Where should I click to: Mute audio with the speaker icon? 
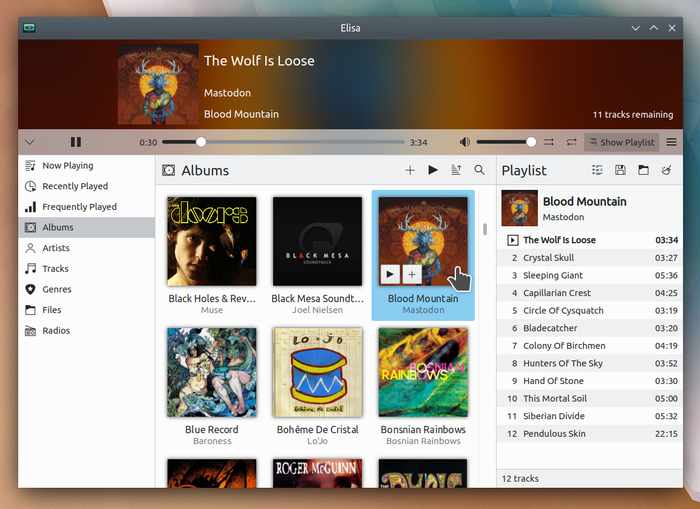coord(465,142)
